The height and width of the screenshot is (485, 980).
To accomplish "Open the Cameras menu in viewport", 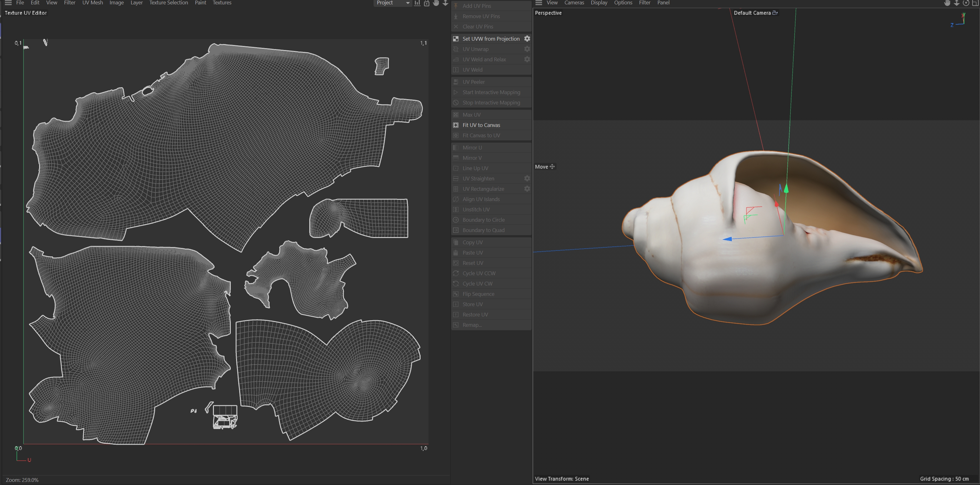I will [574, 3].
